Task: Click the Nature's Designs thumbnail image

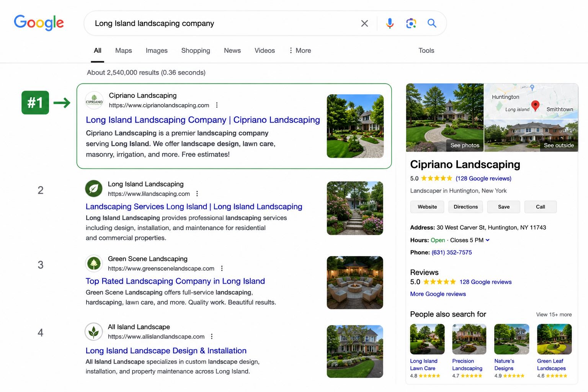Action: tap(512, 339)
